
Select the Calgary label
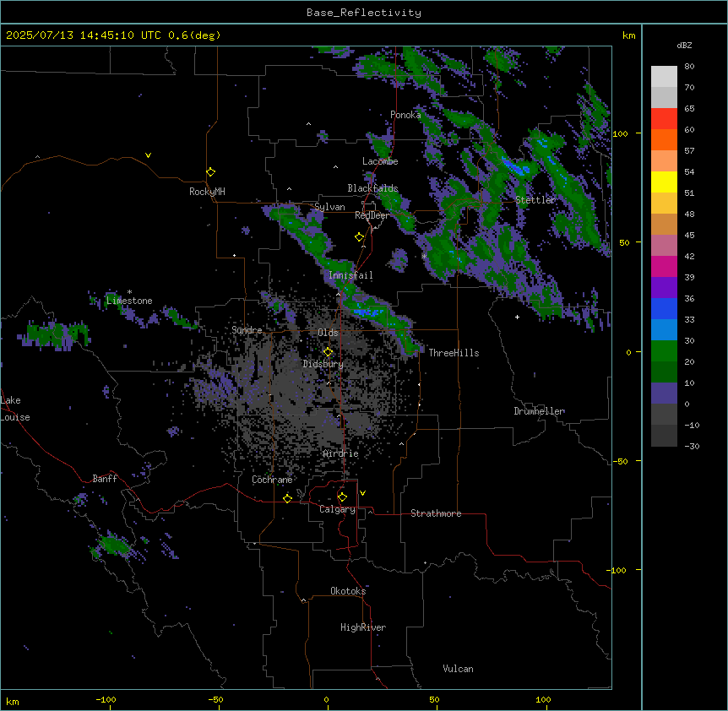pos(338,509)
